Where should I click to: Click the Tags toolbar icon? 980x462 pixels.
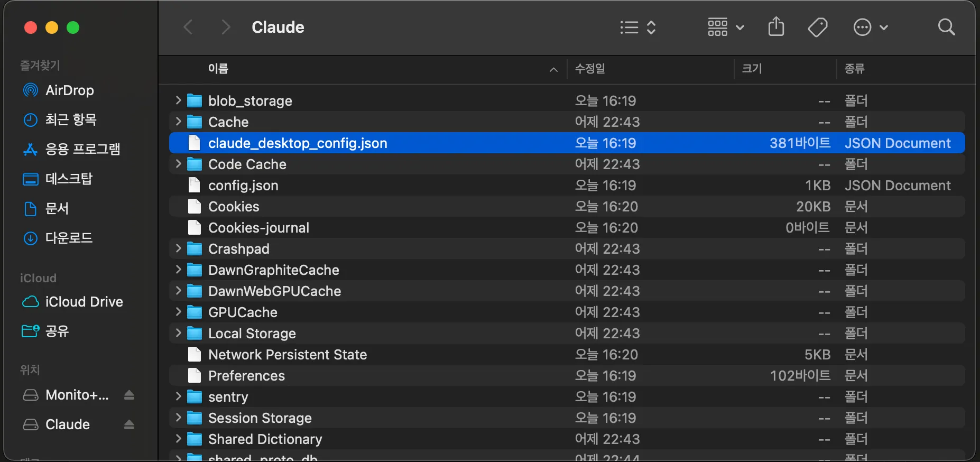(x=818, y=27)
